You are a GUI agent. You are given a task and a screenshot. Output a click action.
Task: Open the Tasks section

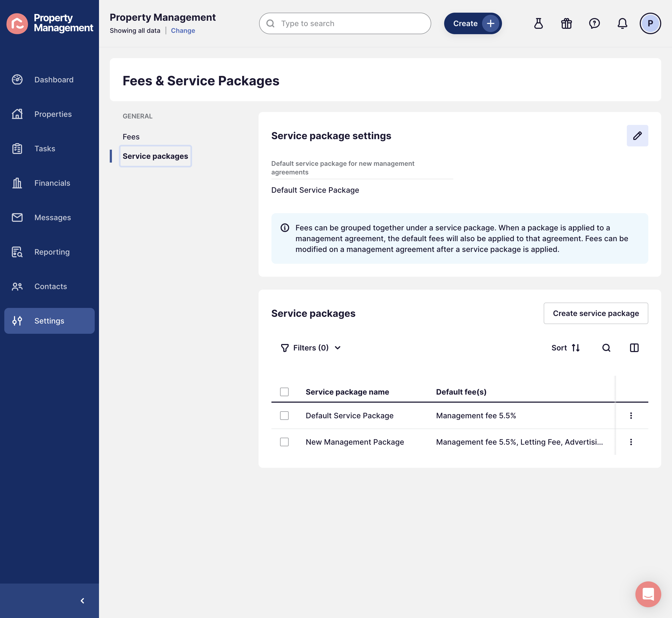click(x=49, y=149)
